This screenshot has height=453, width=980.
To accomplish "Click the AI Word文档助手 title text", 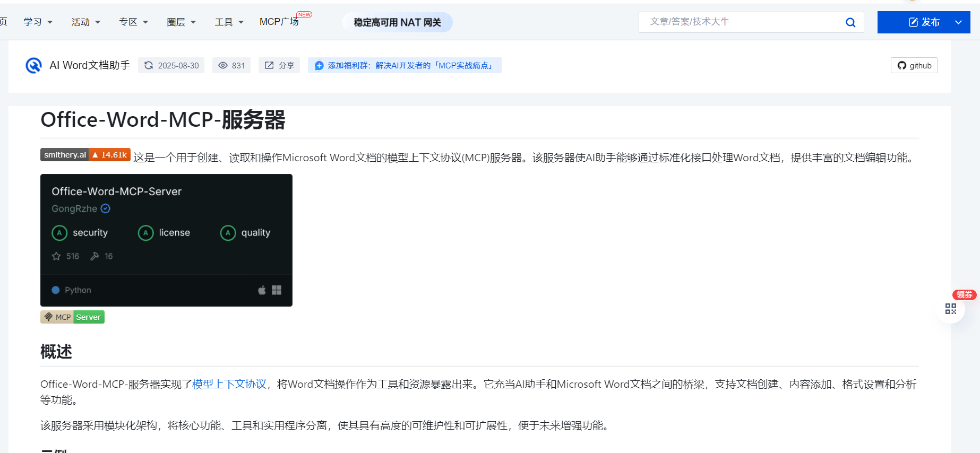I will [90, 65].
